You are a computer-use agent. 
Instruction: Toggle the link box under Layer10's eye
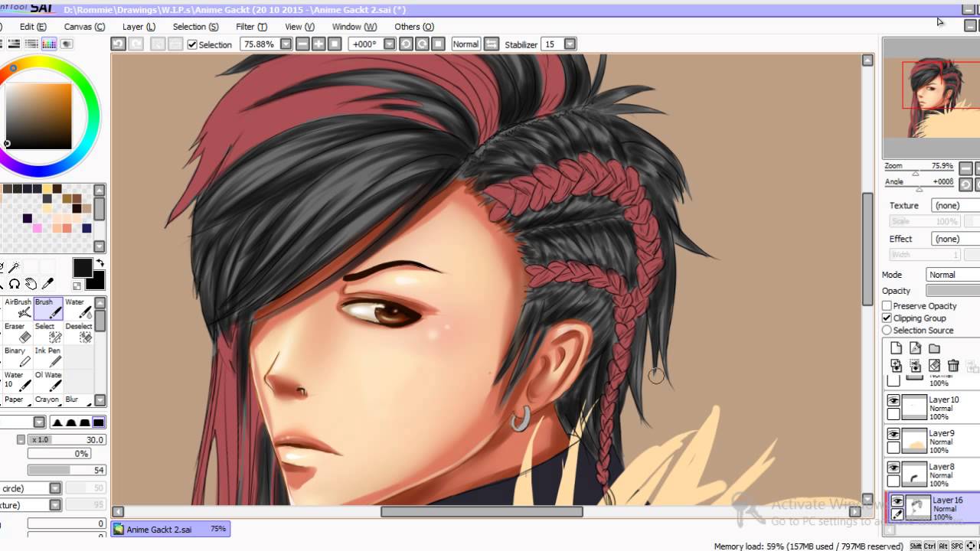(893, 415)
